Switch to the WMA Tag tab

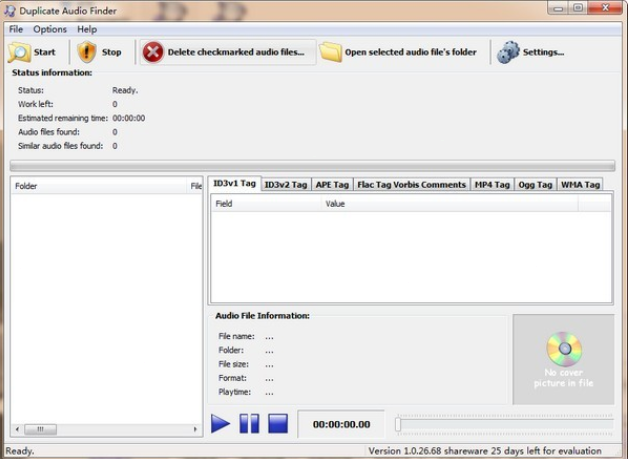coord(580,185)
